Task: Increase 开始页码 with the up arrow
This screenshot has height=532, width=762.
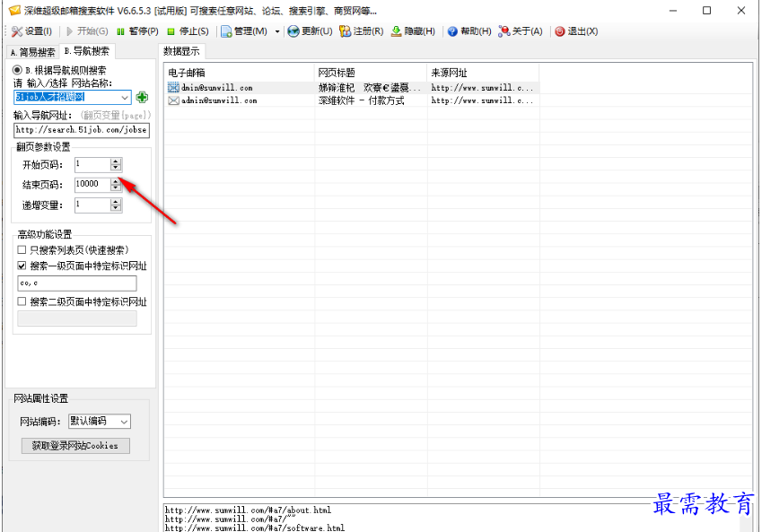Action: pyautogui.click(x=116, y=161)
